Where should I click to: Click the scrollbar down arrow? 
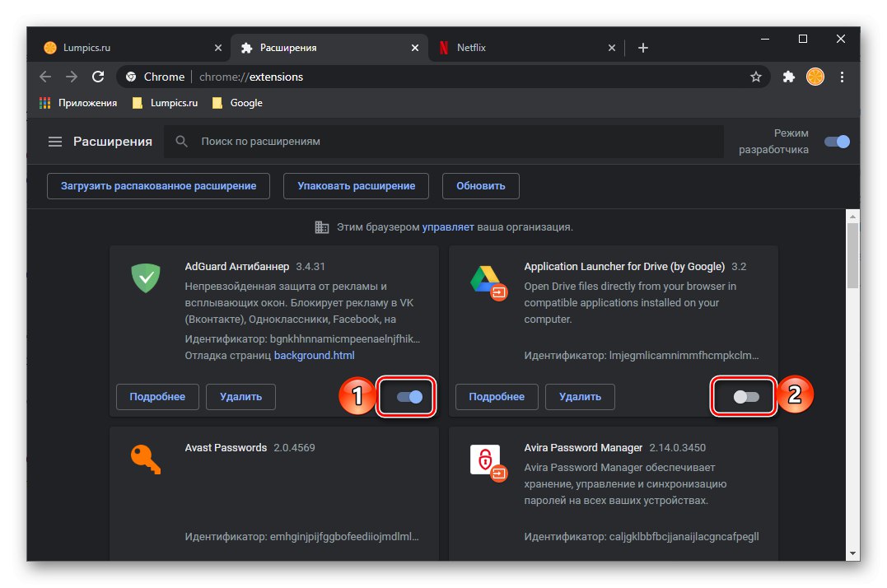point(852,554)
